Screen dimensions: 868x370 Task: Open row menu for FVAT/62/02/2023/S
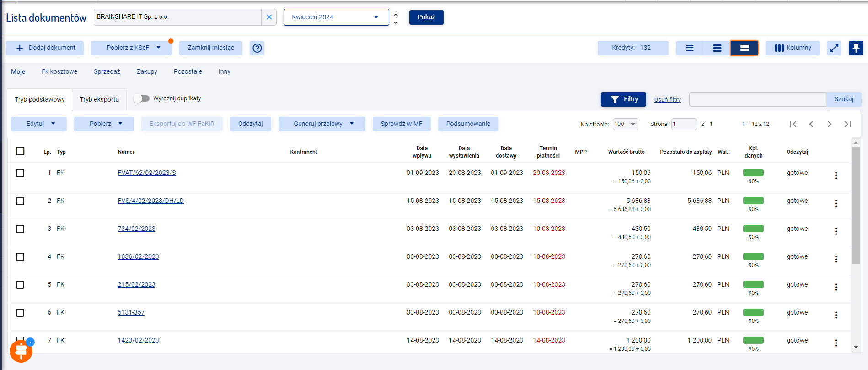click(836, 175)
